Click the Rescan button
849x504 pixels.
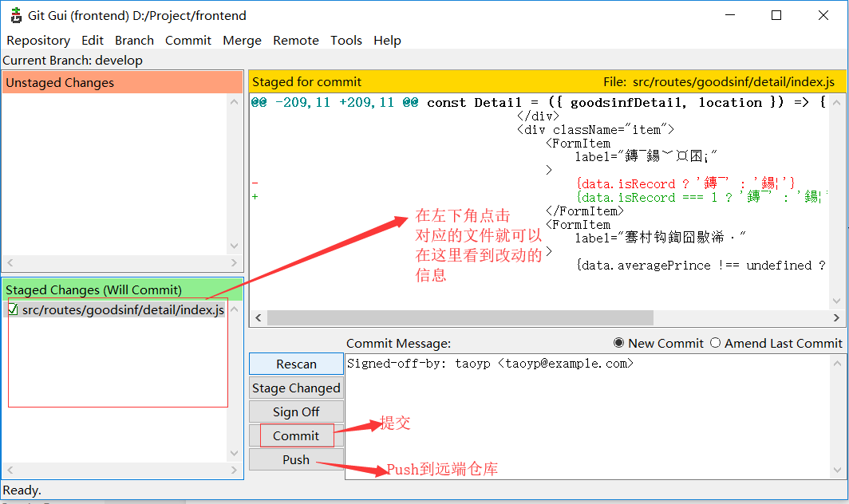296,364
